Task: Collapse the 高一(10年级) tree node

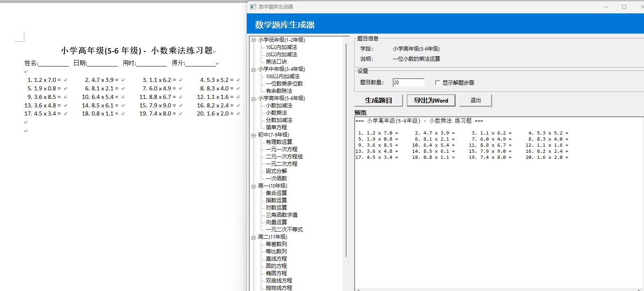Action: pos(254,186)
